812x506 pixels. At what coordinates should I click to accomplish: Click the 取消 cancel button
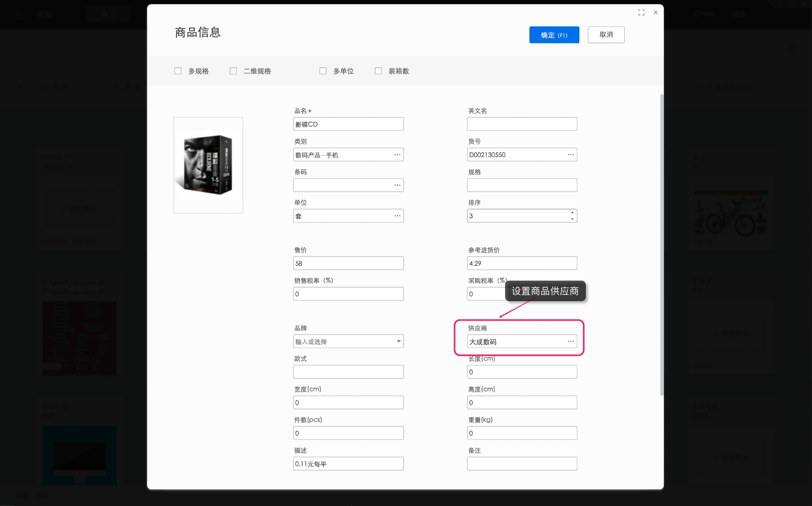[x=606, y=35]
